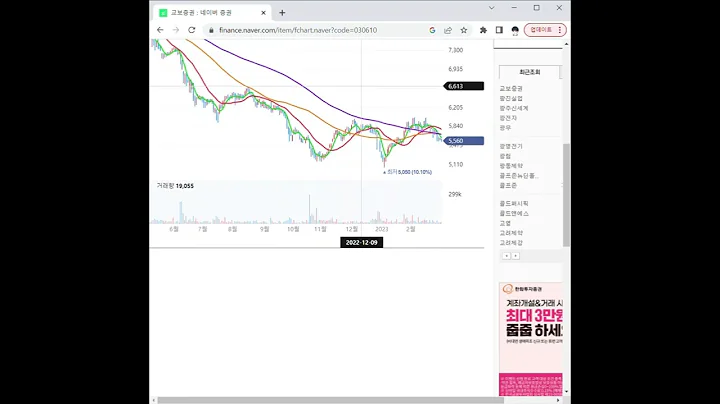The width and height of the screenshot is (720, 404).
Task: Open 고영 in recent list
Action: (x=505, y=223)
